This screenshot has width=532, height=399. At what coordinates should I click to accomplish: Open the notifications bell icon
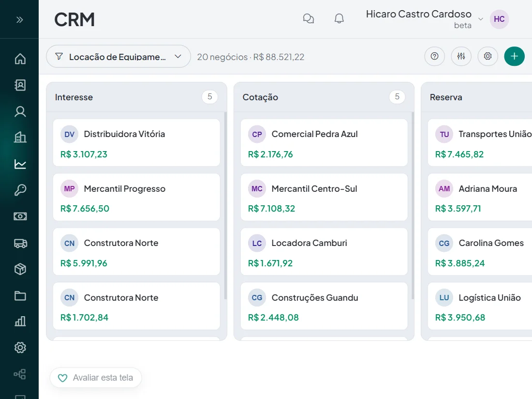click(339, 19)
